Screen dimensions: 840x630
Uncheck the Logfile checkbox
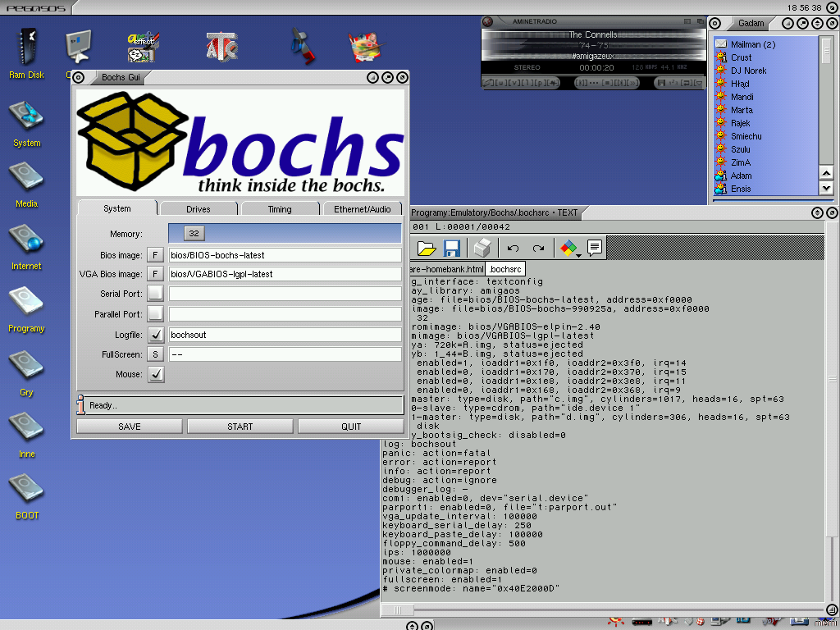click(x=156, y=335)
